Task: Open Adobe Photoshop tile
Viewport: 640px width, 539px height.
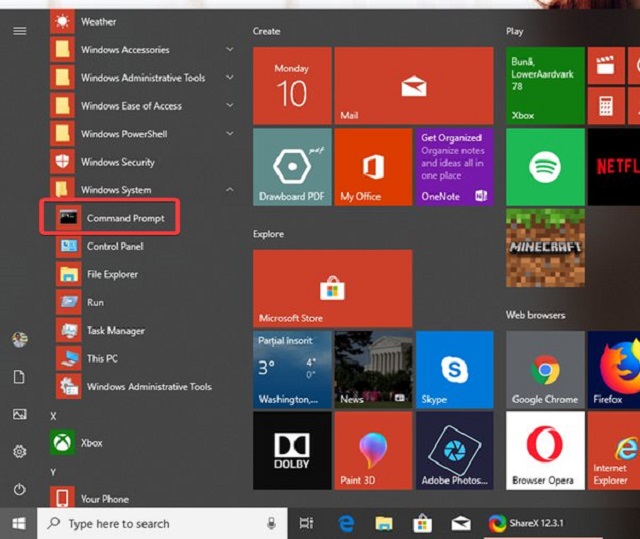Action: point(455,450)
